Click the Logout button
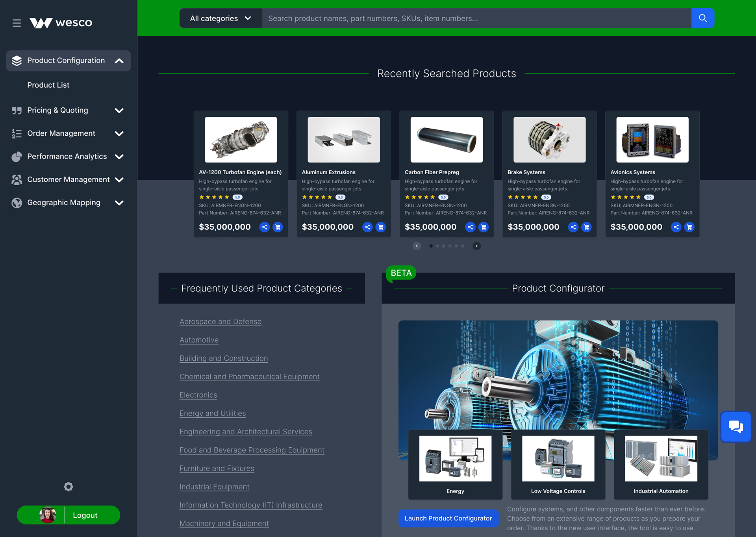 (x=85, y=515)
